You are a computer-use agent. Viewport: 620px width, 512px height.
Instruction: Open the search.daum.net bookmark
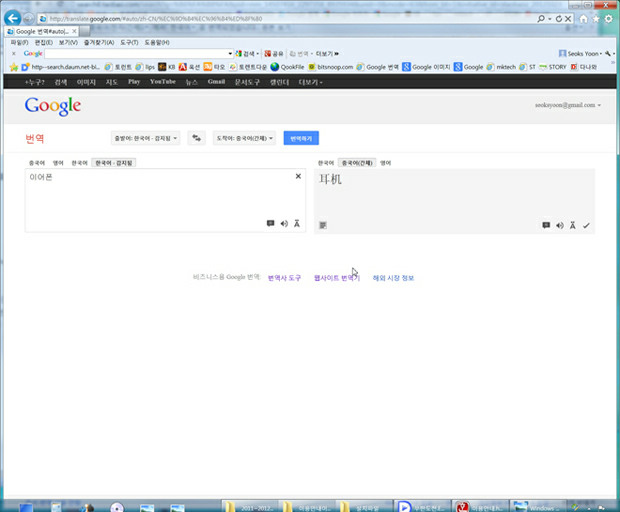tap(60, 67)
